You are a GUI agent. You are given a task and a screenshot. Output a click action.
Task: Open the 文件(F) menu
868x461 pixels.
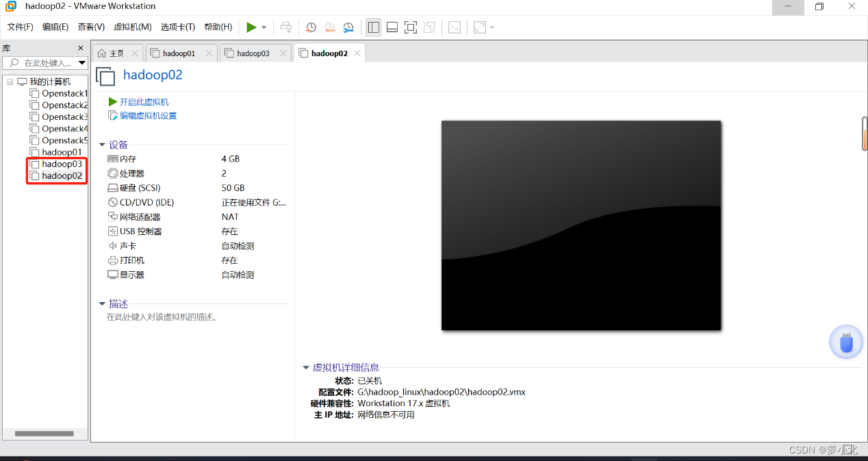click(x=21, y=27)
